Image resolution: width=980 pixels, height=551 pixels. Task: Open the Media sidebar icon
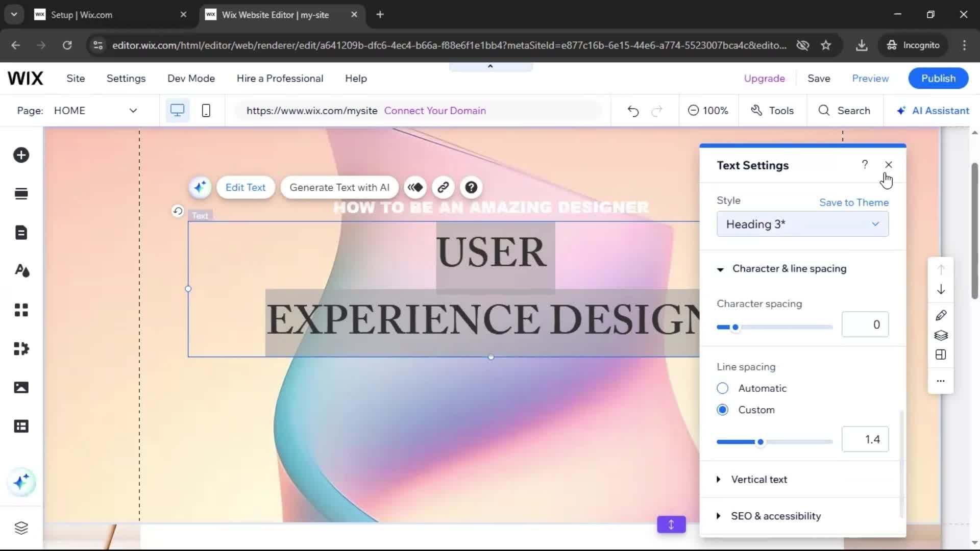[21, 387]
